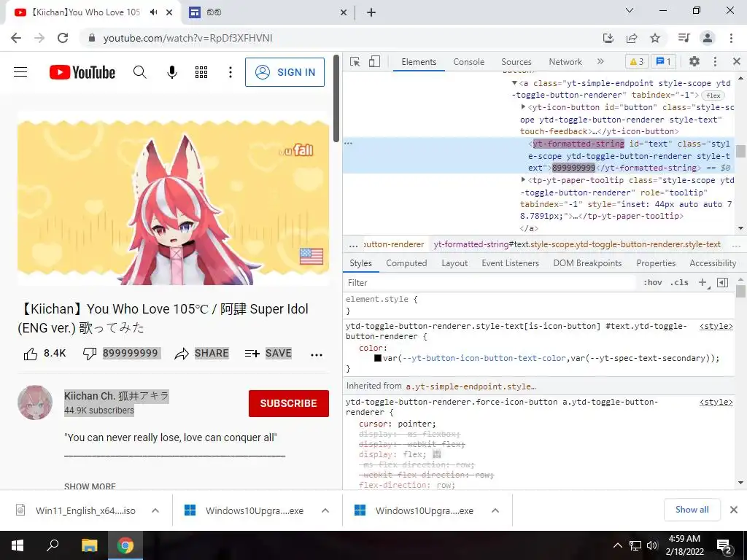Bookmark this page with star icon
This screenshot has height=560, width=747.
[x=656, y=38]
